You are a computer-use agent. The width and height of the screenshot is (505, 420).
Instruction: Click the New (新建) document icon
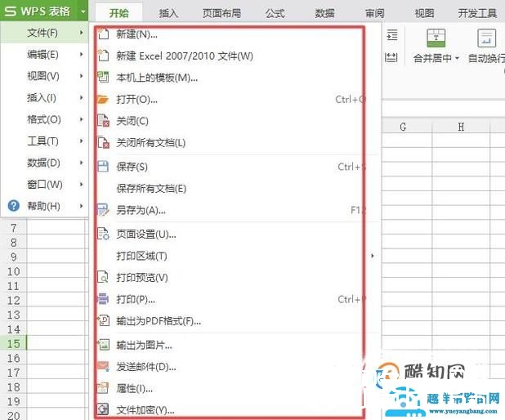[103, 34]
